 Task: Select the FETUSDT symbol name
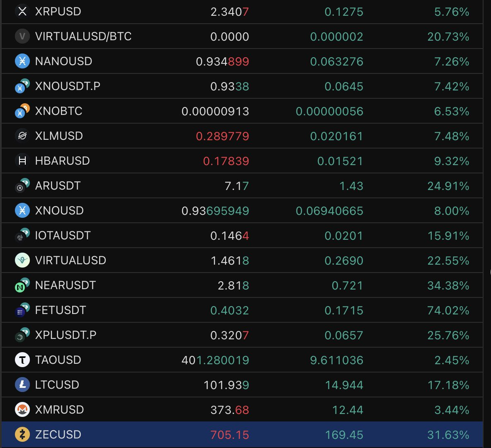coord(61,310)
